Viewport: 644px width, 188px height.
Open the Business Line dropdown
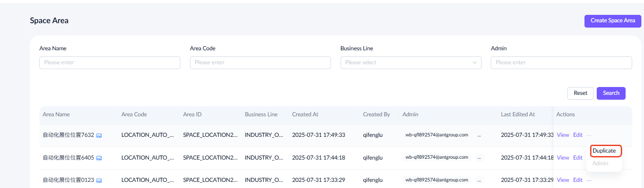click(x=411, y=63)
